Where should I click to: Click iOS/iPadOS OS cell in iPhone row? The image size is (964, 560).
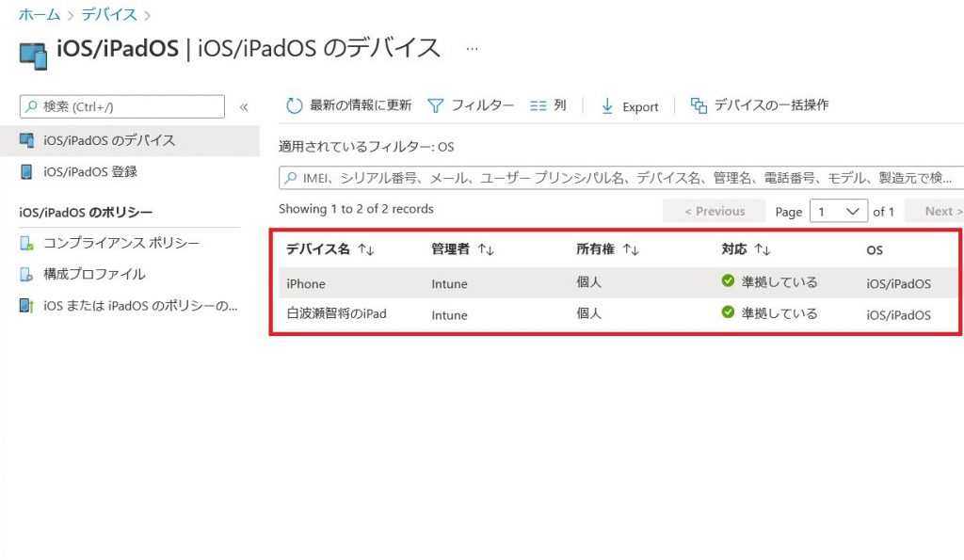point(898,284)
